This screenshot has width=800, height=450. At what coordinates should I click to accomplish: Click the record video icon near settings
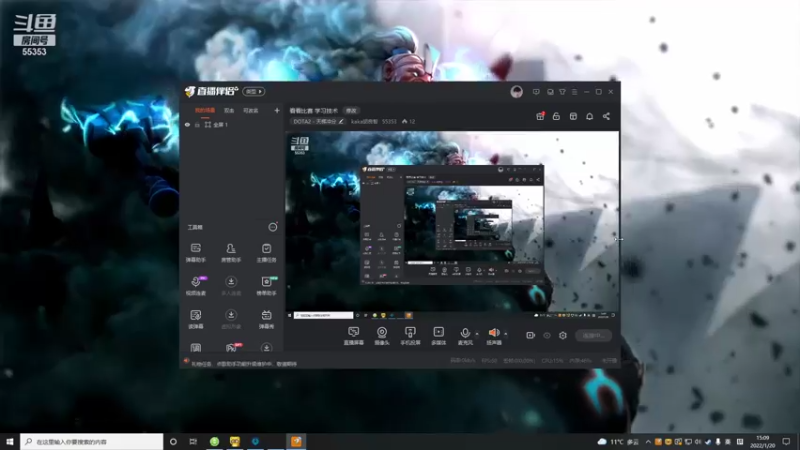531,335
